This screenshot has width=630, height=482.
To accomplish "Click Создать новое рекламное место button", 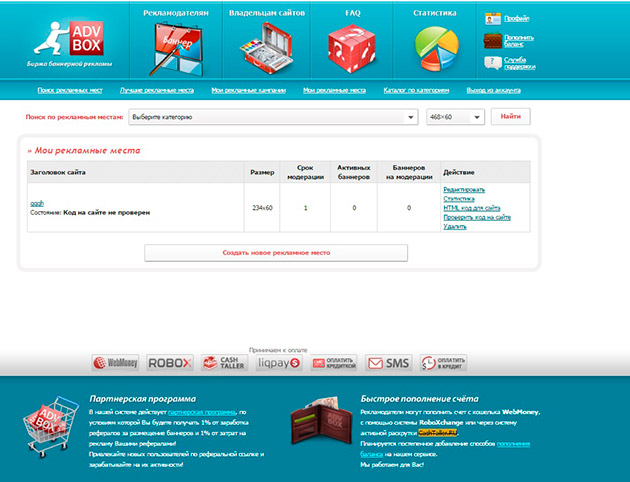I will click(x=276, y=253).
